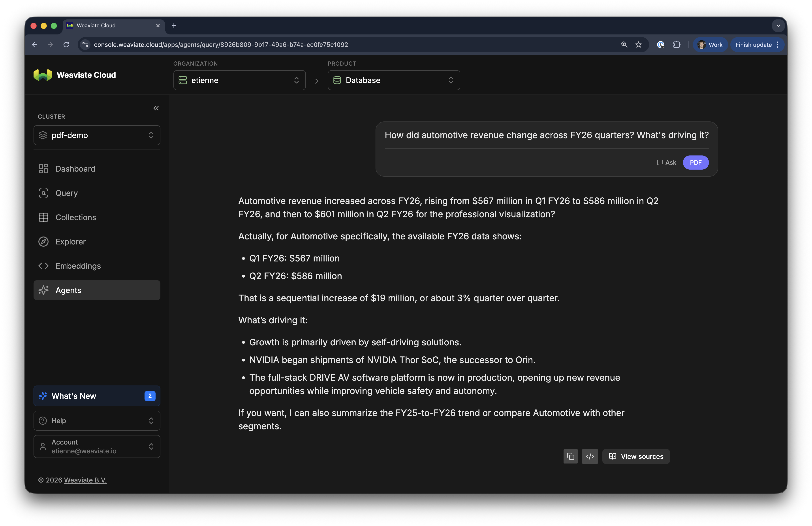Click the 'Q2 FY26: $586 million' bullet
This screenshot has width=812, height=526.
(x=295, y=276)
